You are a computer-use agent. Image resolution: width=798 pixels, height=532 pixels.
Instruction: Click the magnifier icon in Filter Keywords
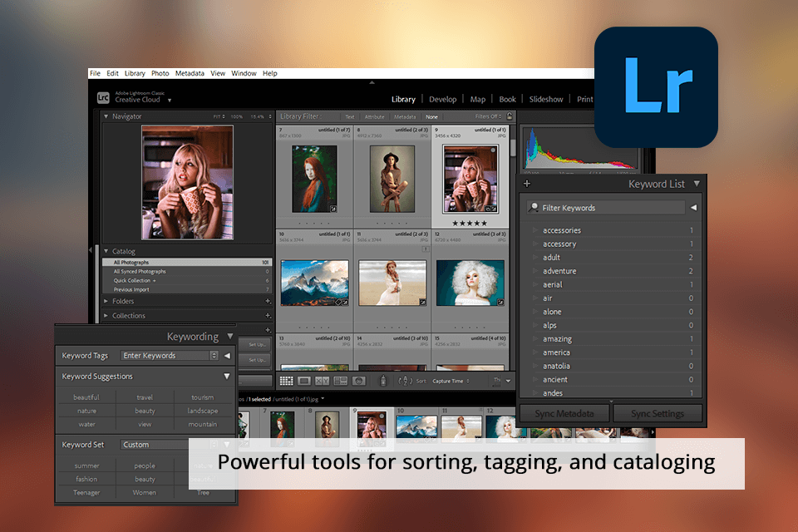tap(534, 207)
